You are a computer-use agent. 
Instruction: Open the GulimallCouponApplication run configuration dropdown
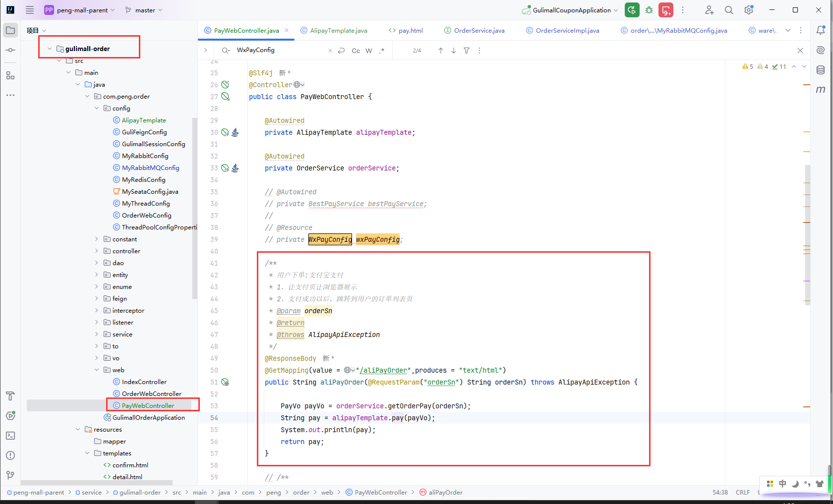click(570, 10)
